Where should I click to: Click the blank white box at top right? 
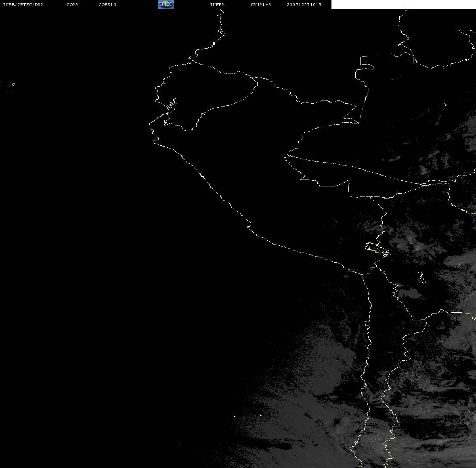click(x=403, y=4)
